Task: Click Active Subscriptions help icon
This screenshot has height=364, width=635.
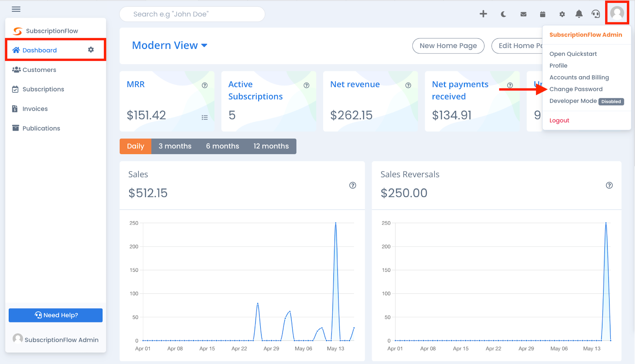Action: [x=306, y=85]
